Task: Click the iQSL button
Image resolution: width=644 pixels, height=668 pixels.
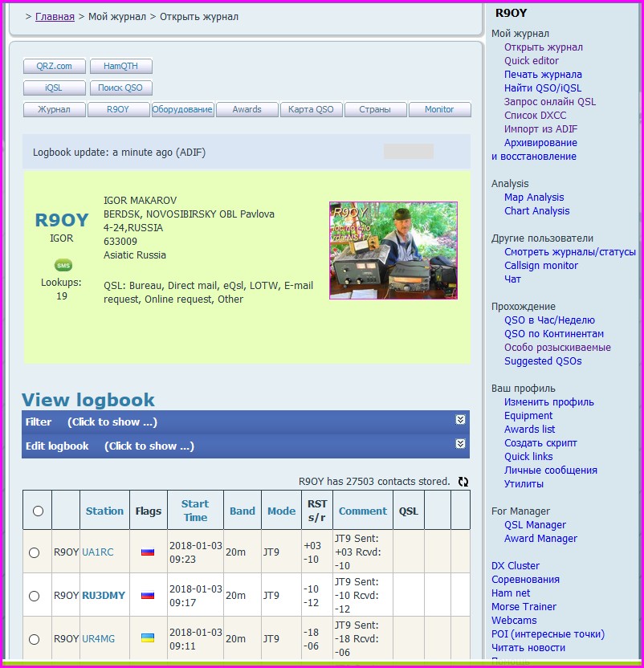Action: (54, 88)
